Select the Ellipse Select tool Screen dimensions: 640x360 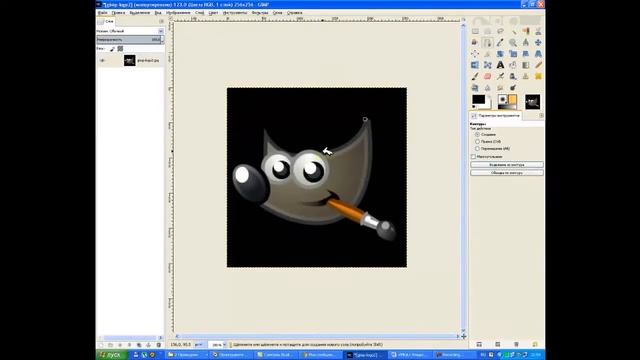[488, 31]
